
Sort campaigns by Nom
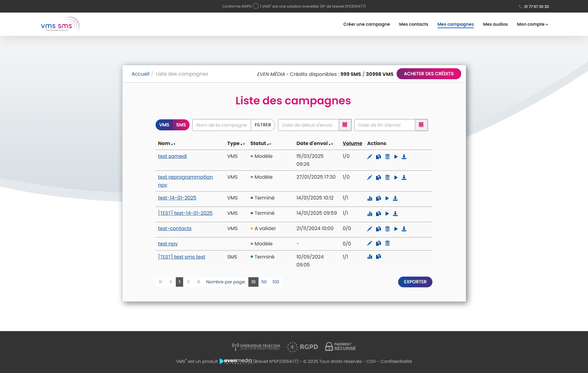pyautogui.click(x=167, y=143)
